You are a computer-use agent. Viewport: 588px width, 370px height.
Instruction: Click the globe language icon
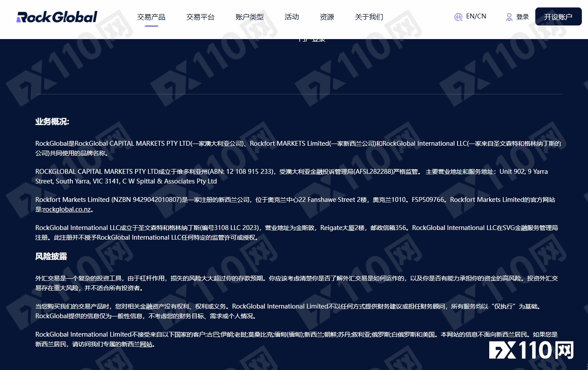458,17
